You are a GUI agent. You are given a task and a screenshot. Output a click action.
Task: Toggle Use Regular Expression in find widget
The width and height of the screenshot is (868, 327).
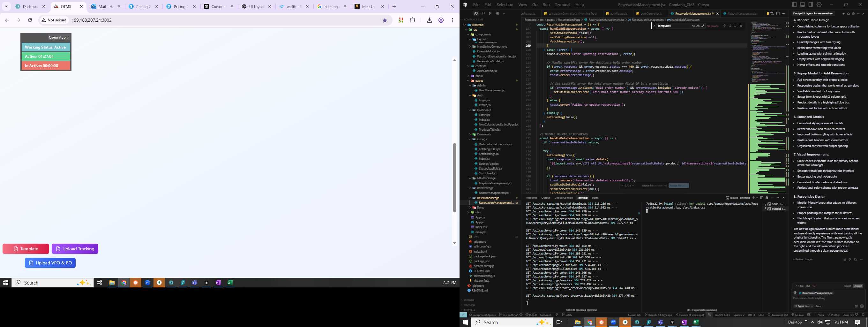pos(703,26)
